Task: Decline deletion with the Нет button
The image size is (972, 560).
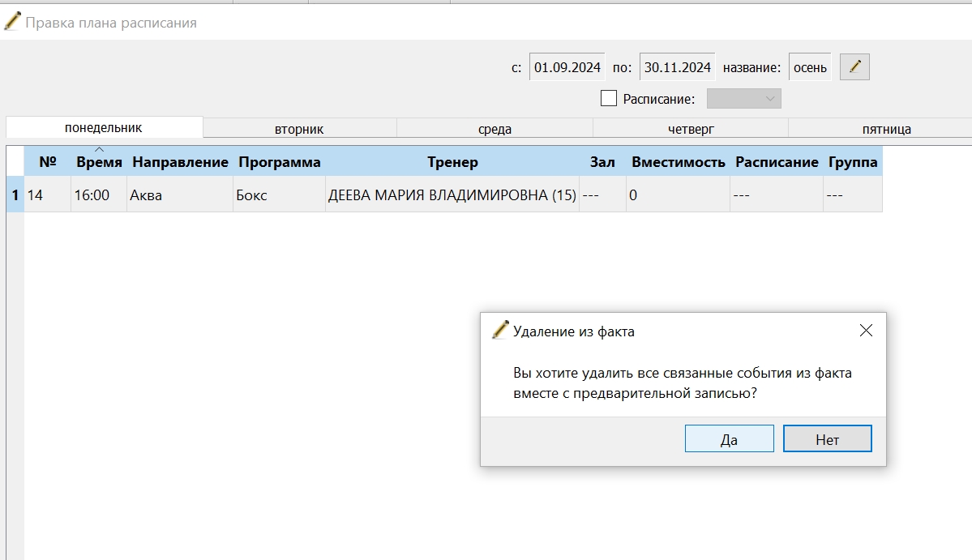Action: pyautogui.click(x=828, y=438)
